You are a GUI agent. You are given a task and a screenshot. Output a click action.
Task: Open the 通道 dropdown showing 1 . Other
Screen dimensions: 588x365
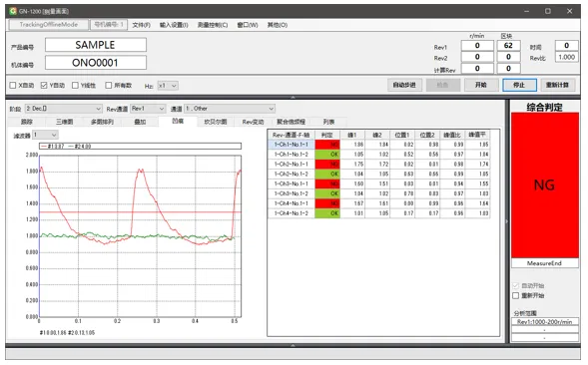point(230,109)
